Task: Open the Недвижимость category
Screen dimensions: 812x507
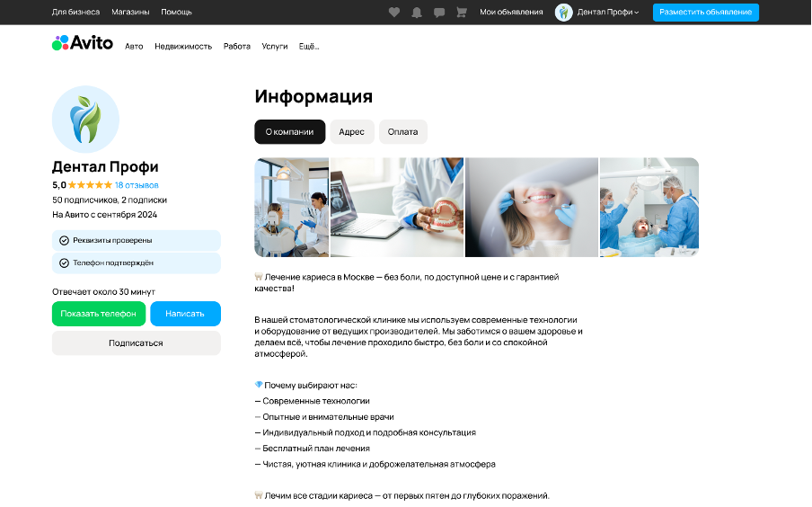Action: (183, 46)
